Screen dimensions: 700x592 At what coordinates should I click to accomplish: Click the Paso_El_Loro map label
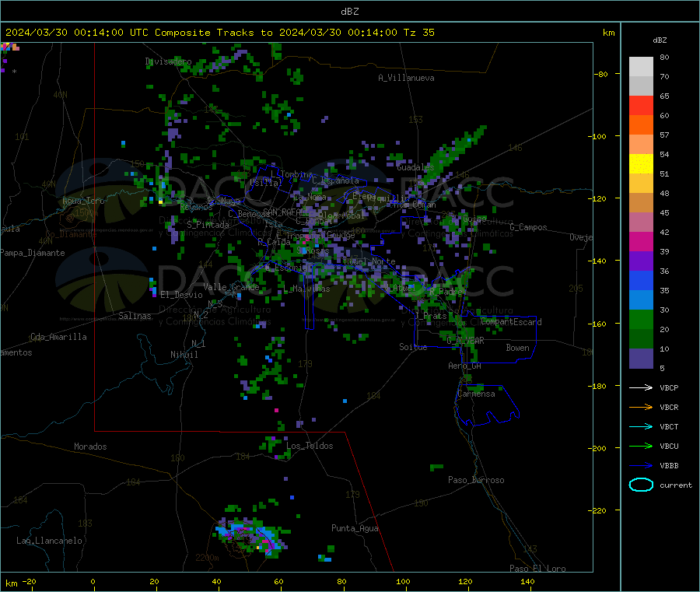coord(537,569)
